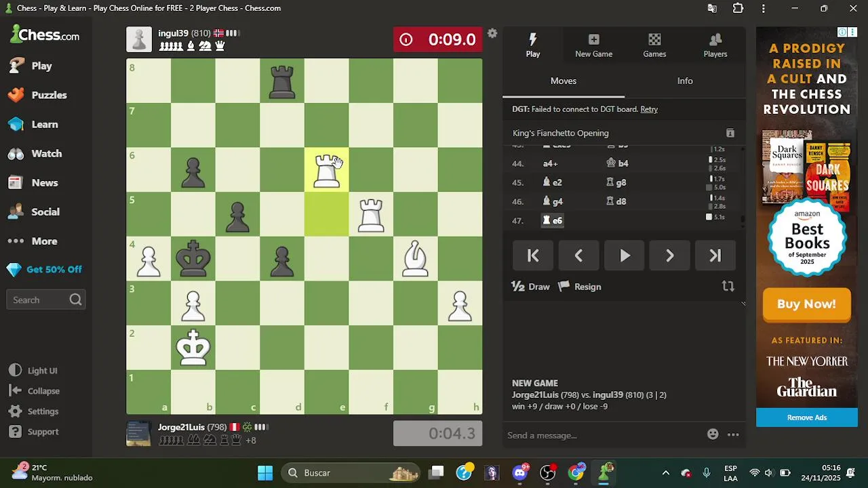Click the black king on b4
Image resolution: width=868 pixels, height=488 pixels.
point(193,259)
